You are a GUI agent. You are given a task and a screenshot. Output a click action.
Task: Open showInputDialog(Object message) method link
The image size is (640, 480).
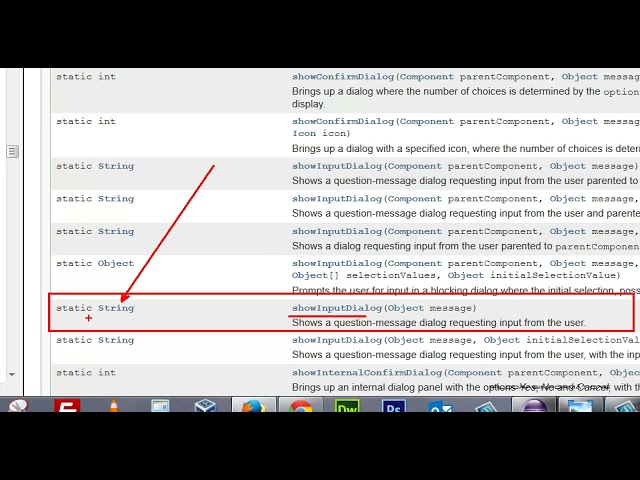(x=337, y=308)
